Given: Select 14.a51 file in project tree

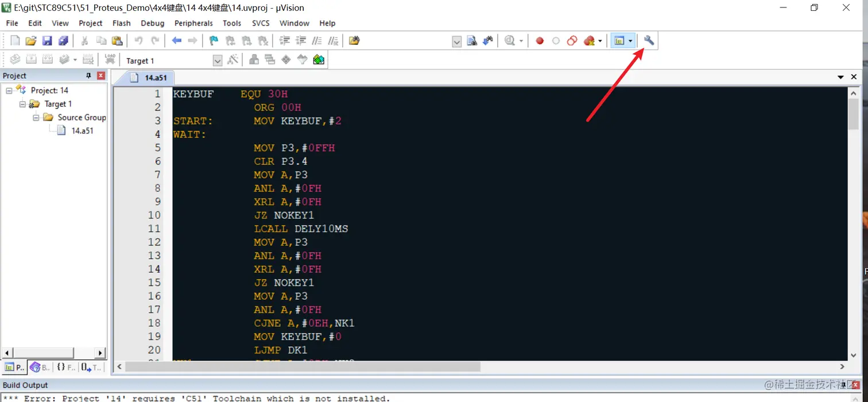Looking at the screenshot, I should coord(82,131).
